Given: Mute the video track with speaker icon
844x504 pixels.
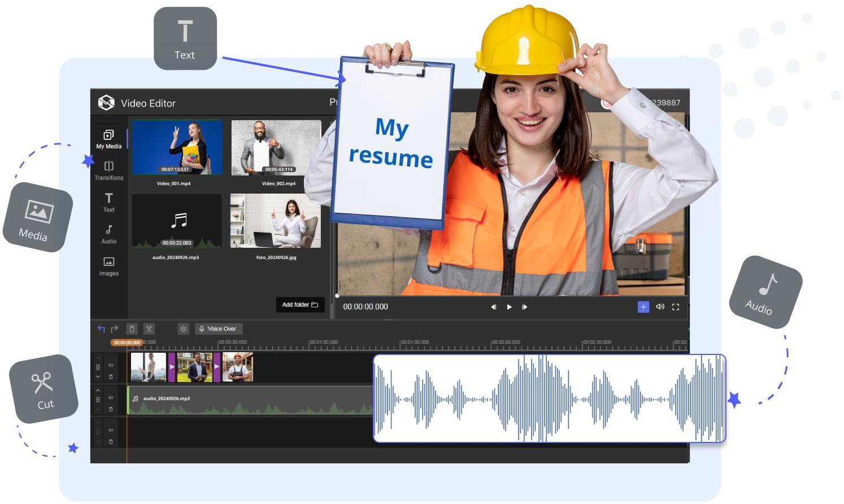Looking at the screenshot, I should point(111,366).
